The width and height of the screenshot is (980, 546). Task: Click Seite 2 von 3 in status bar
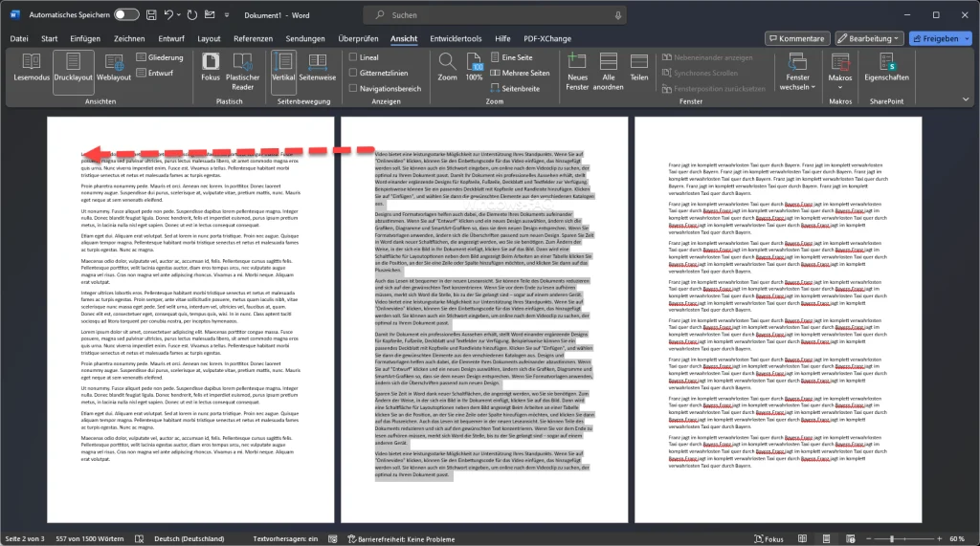(25, 539)
